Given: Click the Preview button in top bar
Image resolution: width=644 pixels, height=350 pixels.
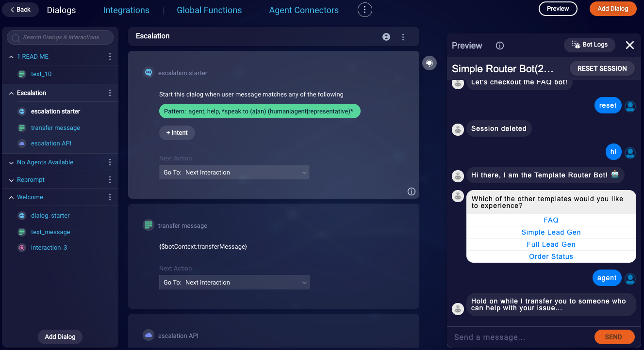Looking at the screenshot, I should (558, 9).
